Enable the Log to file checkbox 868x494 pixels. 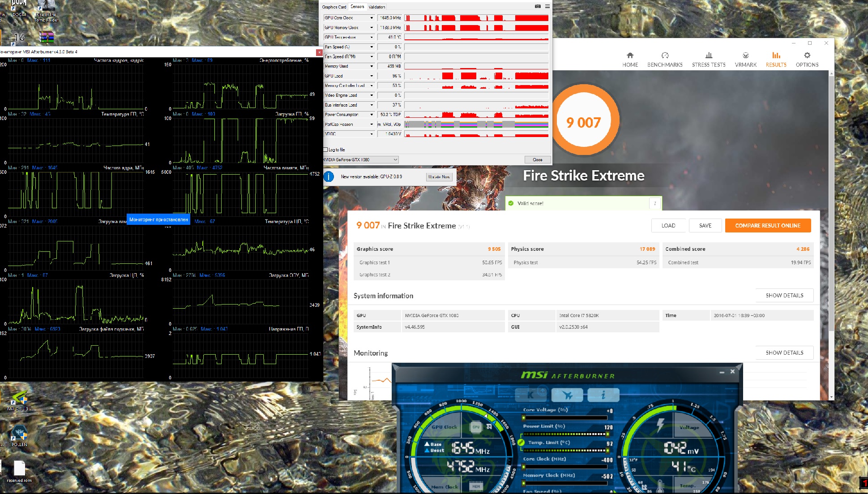pos(325,150)
